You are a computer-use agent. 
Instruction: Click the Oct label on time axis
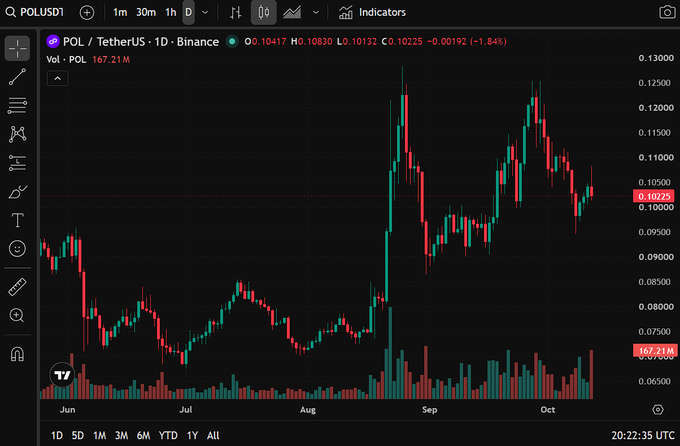(548, 410)
